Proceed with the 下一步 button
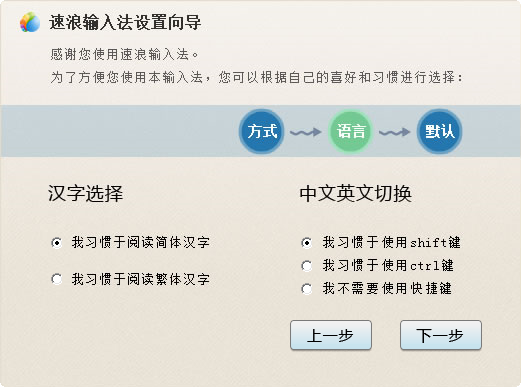521x387 pixels. 441,335
